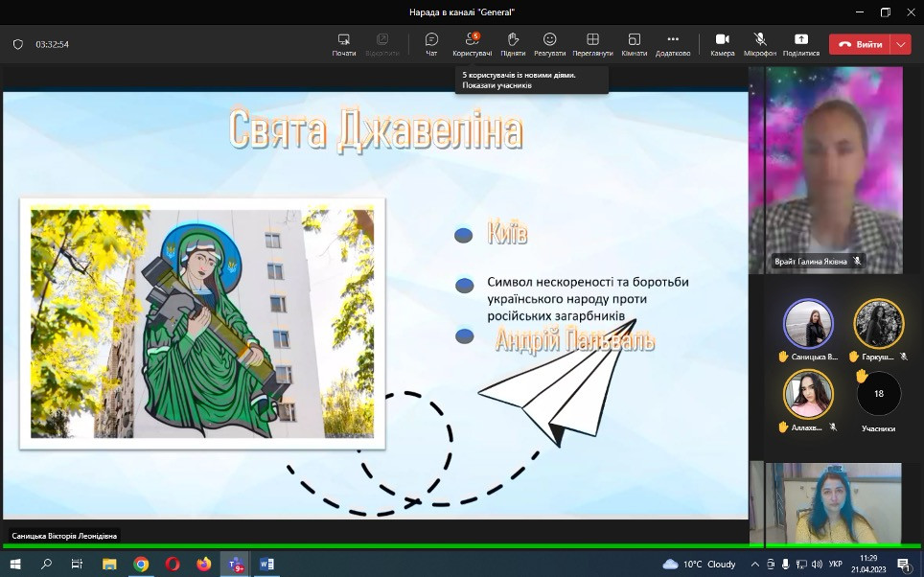The width and height of the screenshot is (924, 577).
Task: Expand dropdown arrow next to Вийти
Action: tap(900, 44)
